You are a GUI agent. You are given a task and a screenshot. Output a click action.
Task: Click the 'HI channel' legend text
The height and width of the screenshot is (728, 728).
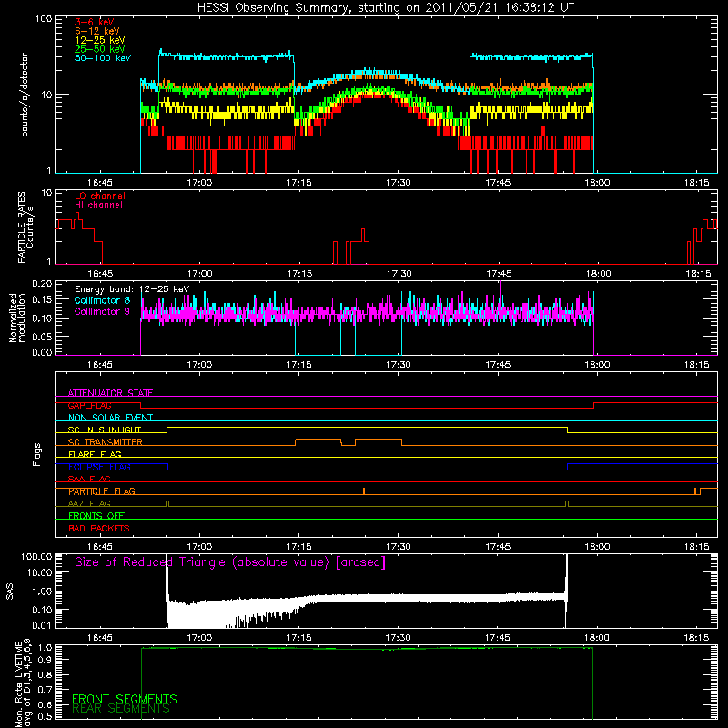99,206
